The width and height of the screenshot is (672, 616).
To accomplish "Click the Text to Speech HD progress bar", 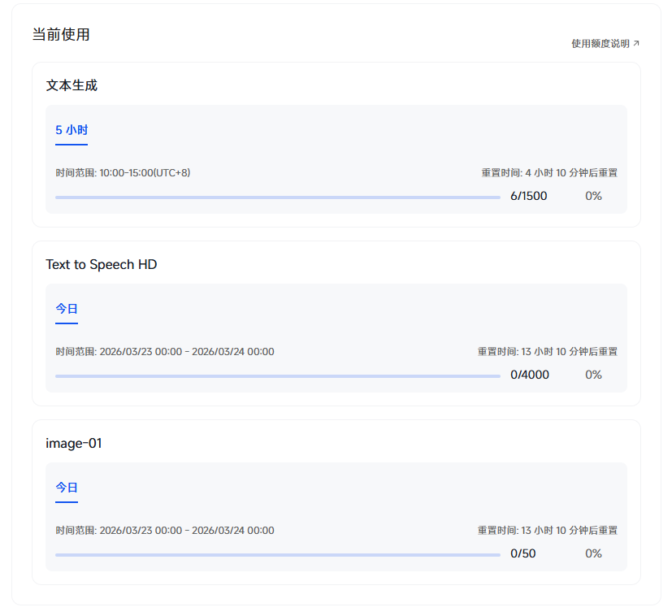I will (x=278, y=376).
